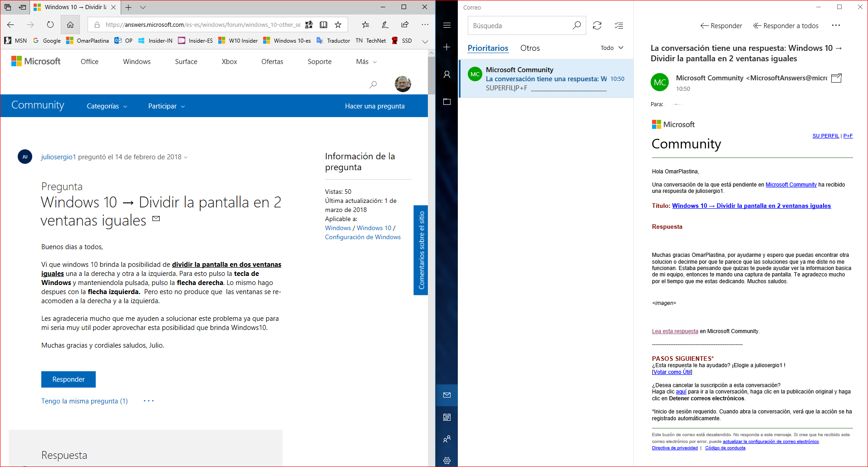Viewport: 868px width, 467px height.
Task: Click Hacer una pregunta
Action: (x=375, y=106)
